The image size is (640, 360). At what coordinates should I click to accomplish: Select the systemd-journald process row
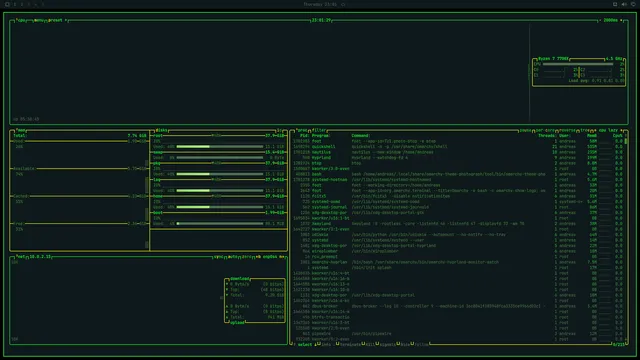click(x=458, y=207)
